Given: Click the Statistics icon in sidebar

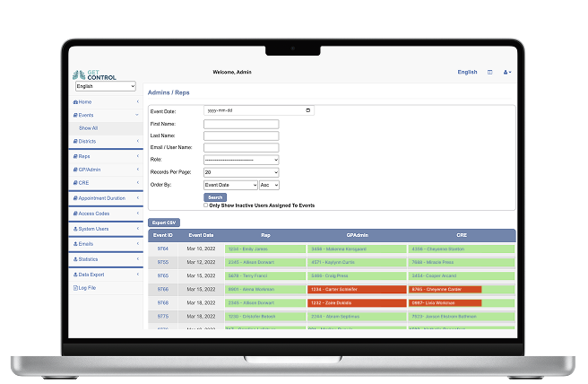Looking at the screenshot, I should [74, 258].
